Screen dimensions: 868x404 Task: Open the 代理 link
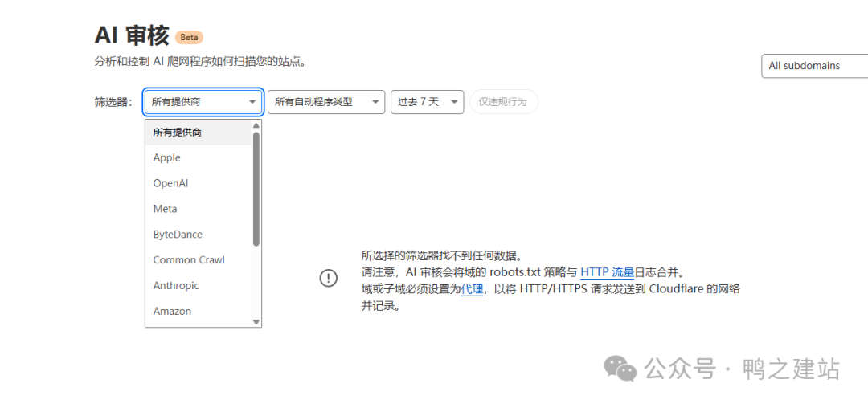(x=473, y=289)
